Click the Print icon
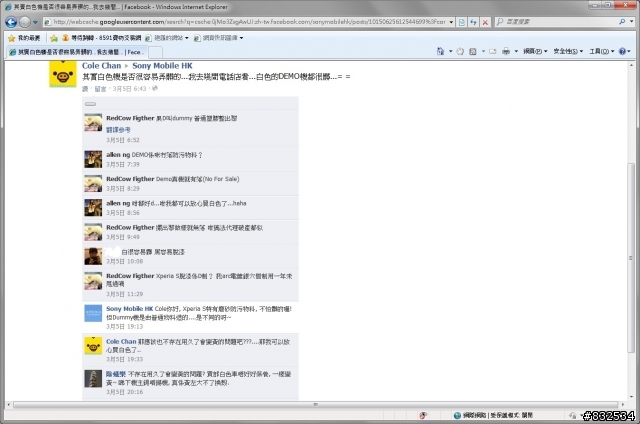The height and width of the screenshot is (424, 640). click(x=506, y=51)
